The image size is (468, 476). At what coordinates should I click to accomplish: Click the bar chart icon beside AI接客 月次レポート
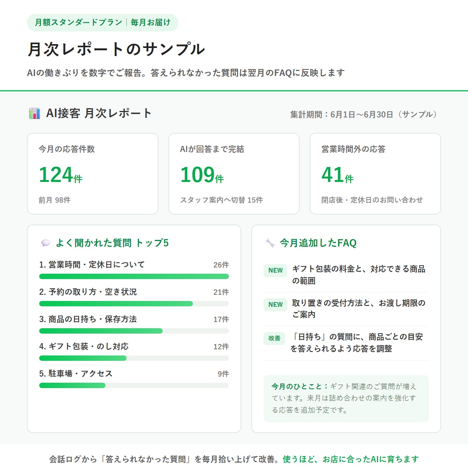pos(35,113)
